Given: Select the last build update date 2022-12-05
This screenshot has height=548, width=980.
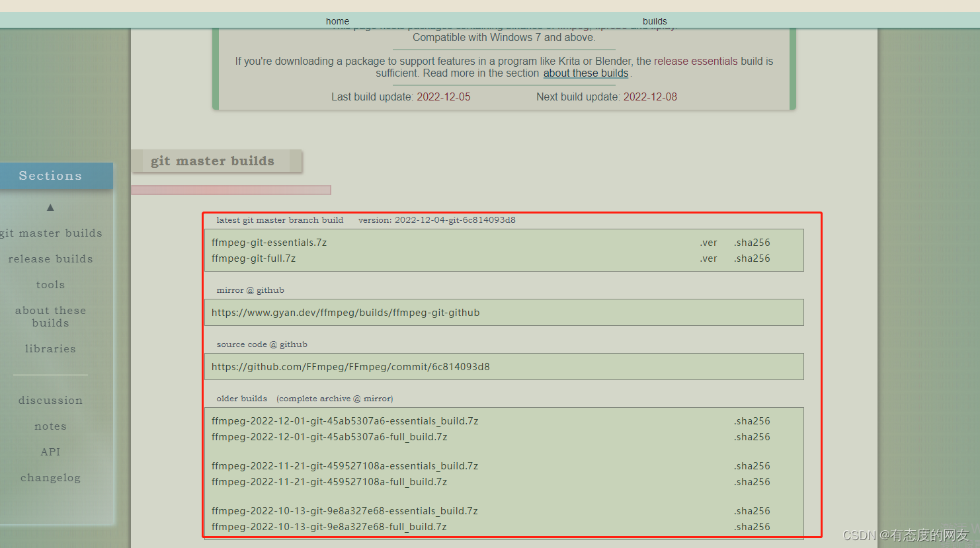Looking at the screenshot, I should click(444, 97).
